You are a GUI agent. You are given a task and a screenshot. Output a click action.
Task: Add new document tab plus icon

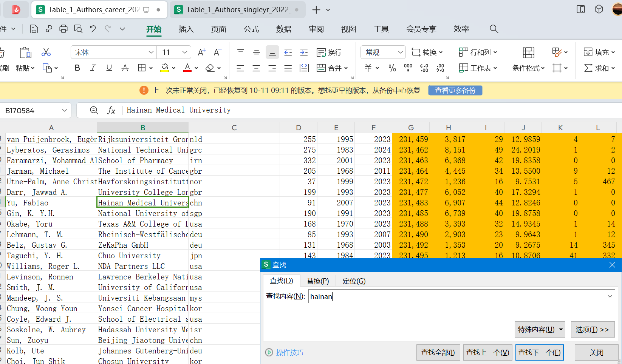316,10
